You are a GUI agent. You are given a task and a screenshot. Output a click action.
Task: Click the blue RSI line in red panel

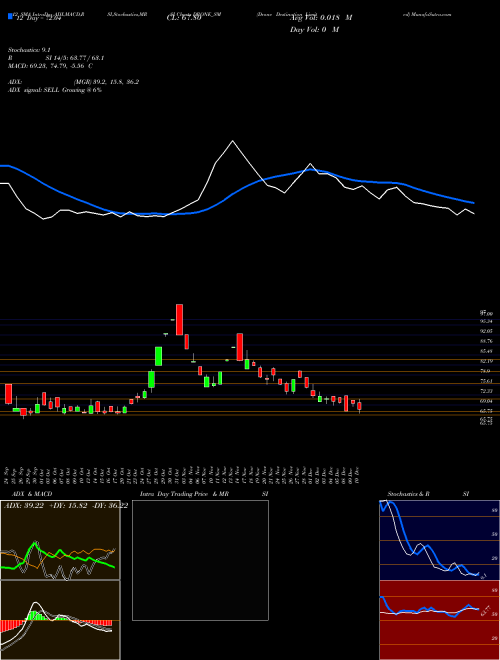(427, 610)
